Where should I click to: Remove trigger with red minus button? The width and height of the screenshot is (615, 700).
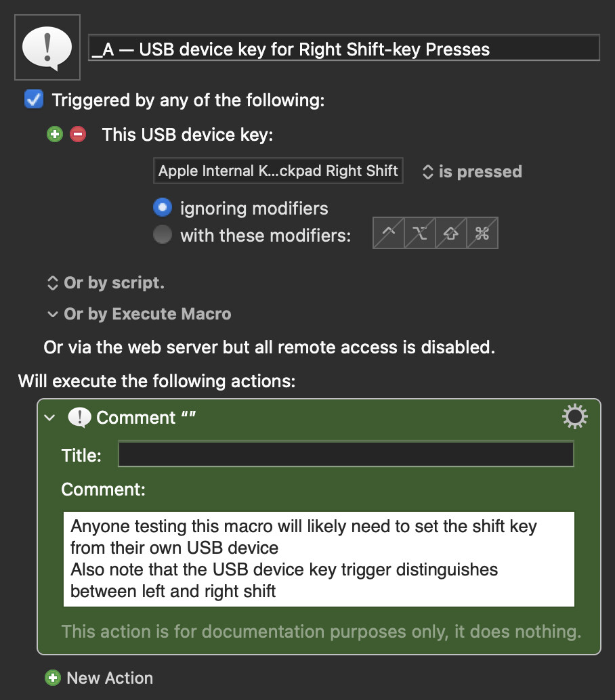pyautogui.click(x=78, y=134)
